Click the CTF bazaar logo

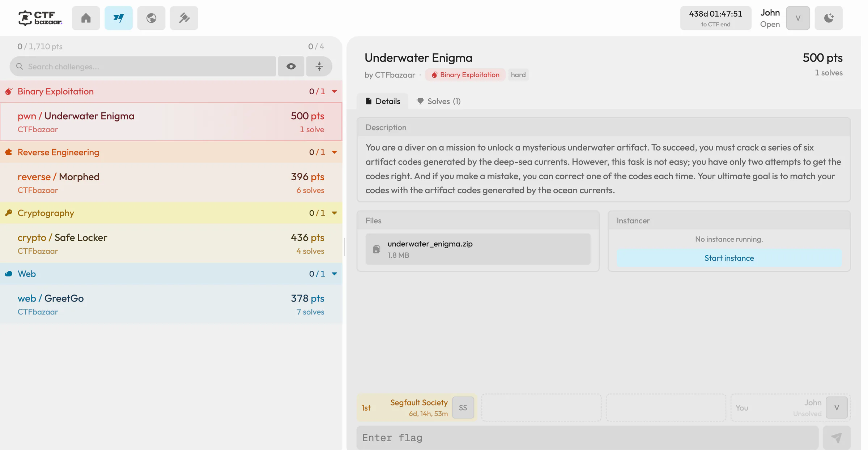point(40,18)
